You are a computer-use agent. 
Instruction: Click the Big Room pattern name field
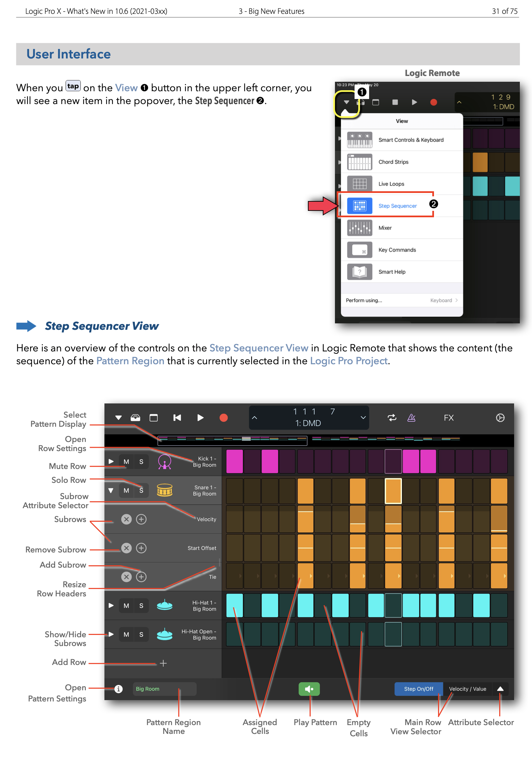pos(164,689)
